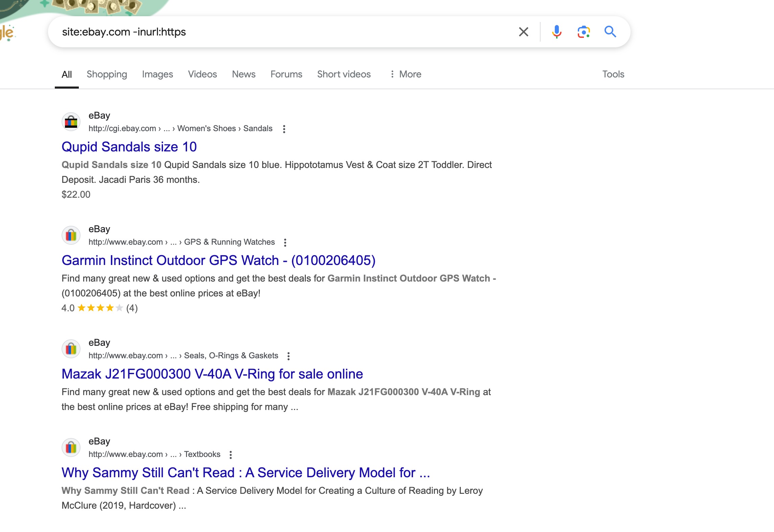This screenshot has height=532, width=774.
Task: Open the Garmin Instinct Outdoor GPS Watch result
Action: click(x=219, y=260)
